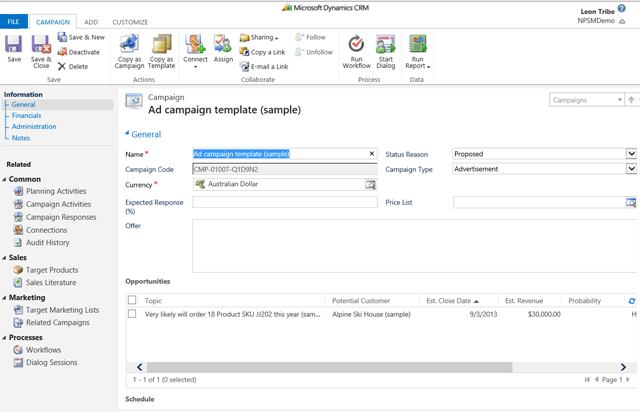Image resolution: width=640 pixels, height=412 pixels.
Task: Go to Financials section
Action: pyautogui.click(x=26, y=116)
